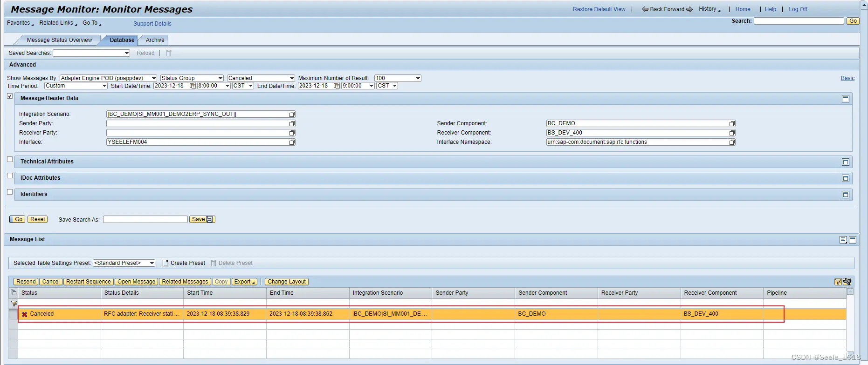Click Restart Sequence button
The width and height of the screenshot is (868, 365).
coord(88,282)
